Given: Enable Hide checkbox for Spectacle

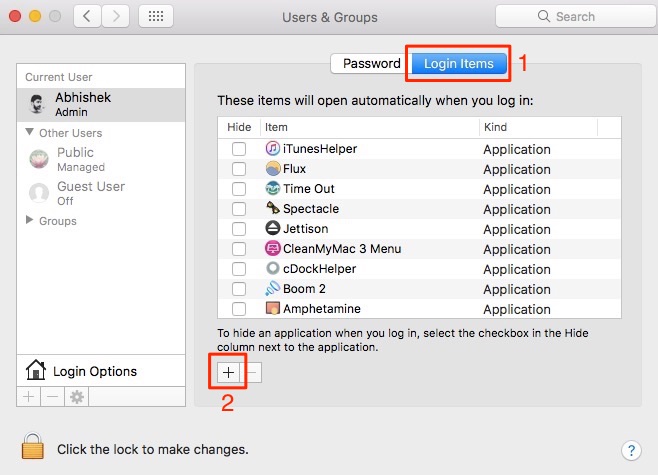Looking at the screenshot, I should (239, 209).
